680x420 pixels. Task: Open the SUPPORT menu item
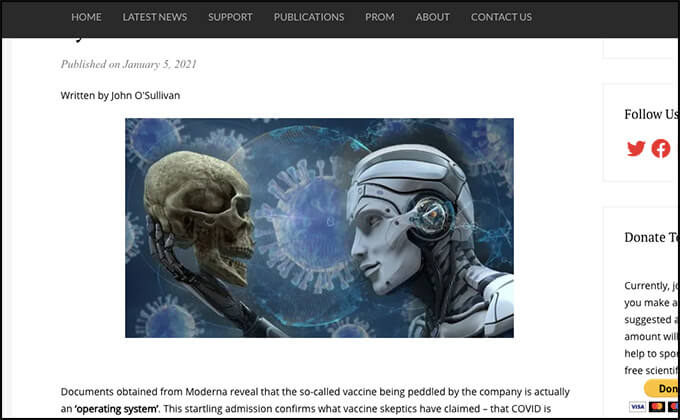(x=230, y=17)
